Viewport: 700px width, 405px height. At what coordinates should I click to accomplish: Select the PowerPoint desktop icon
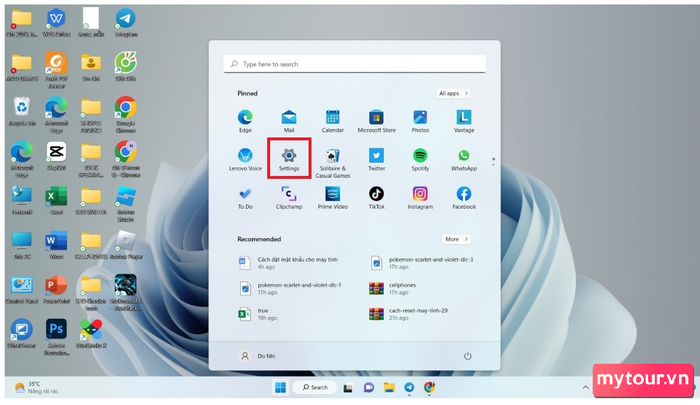[56, 290]
